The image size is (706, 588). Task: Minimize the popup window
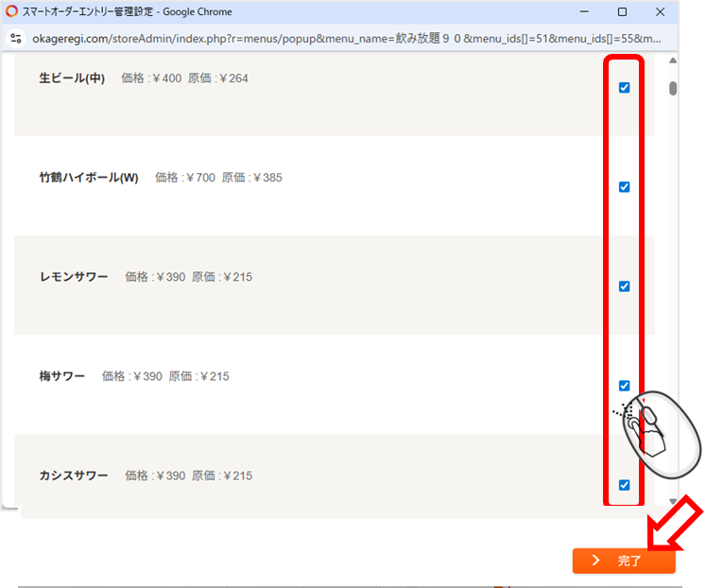[x=579, y=12]
